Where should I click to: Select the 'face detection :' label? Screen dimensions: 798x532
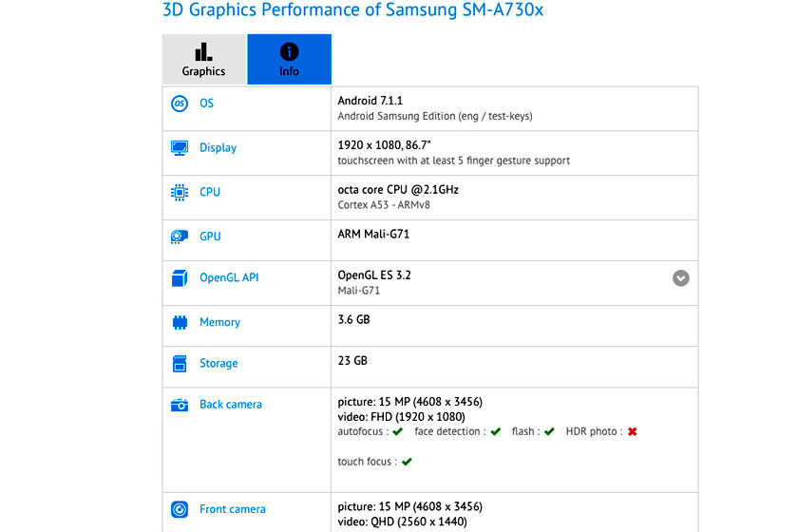[x=450, y=431]
